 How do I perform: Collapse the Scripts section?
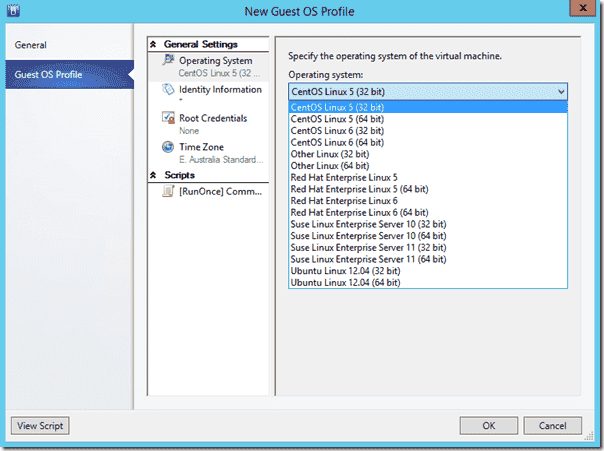pos(153,175)
